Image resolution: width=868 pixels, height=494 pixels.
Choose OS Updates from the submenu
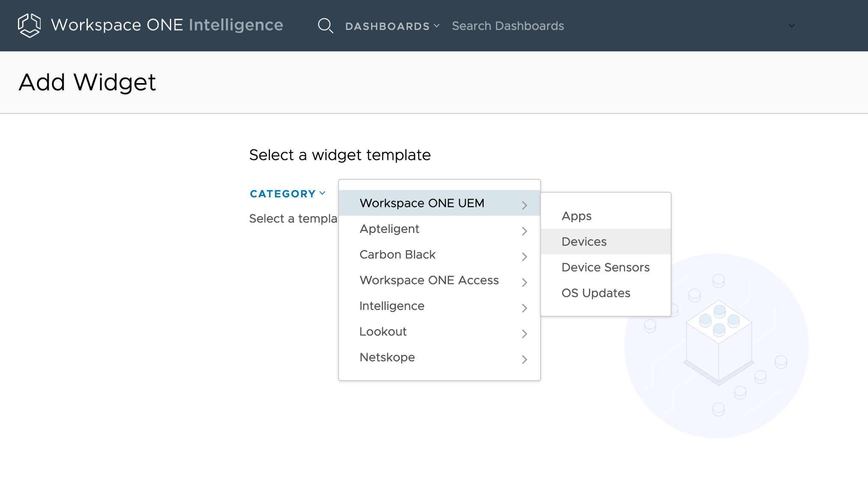click(x=596, y=293)
